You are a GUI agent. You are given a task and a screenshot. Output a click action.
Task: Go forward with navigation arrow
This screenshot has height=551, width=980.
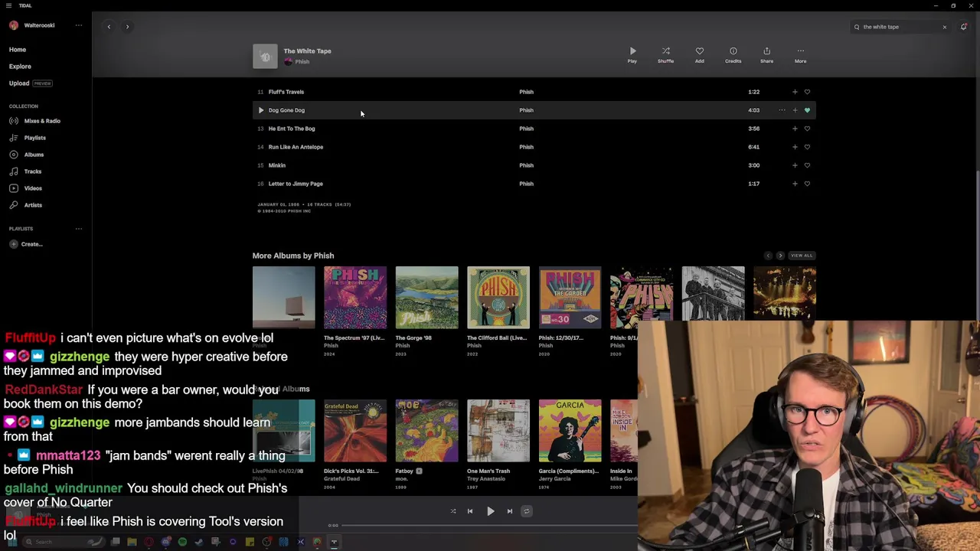(x=127, y=27)
